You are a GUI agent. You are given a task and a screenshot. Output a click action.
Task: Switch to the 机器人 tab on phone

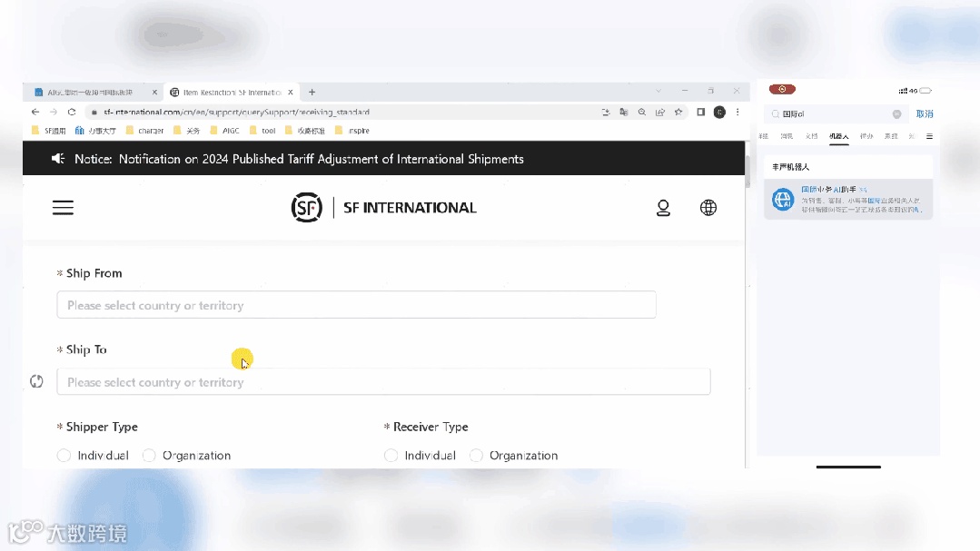pos(838,136)
